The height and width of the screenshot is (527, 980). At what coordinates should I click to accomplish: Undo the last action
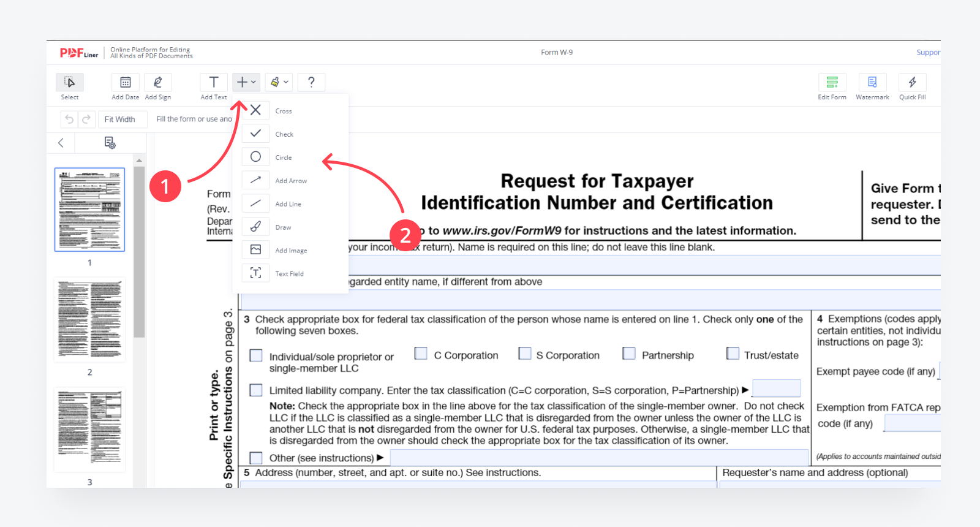[x=69, y=119]
